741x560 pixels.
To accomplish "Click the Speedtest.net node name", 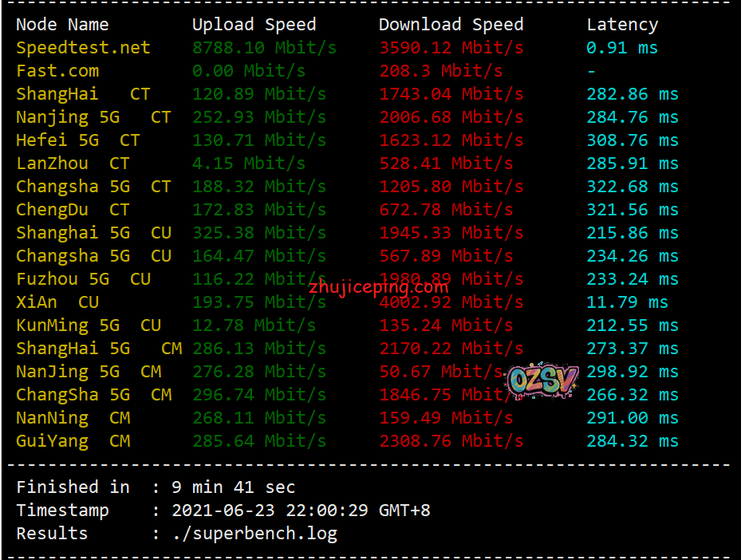I will pyautogui.click(x=83, y=48).
